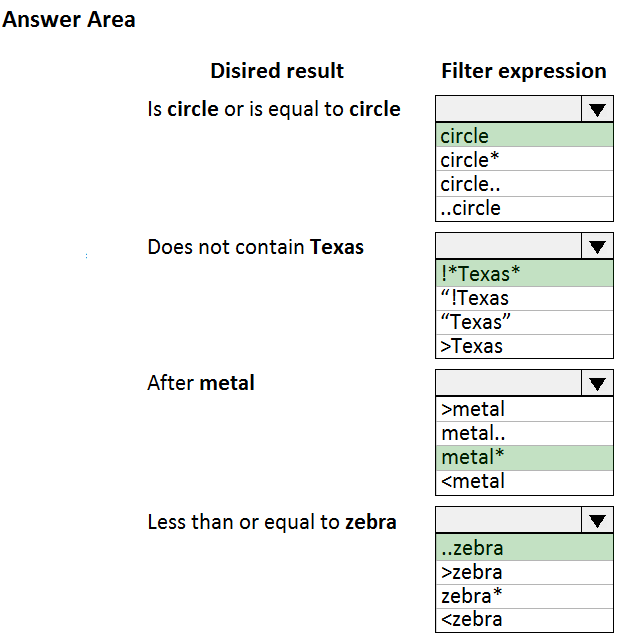Select the '<zebra' option

coord(524,620)
